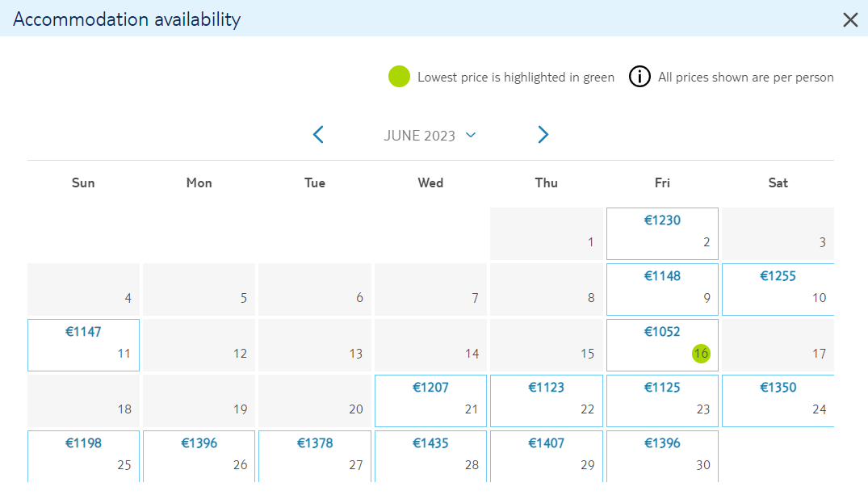Click the unavailable June 7 cell
Viewport: 868px width, 495px height.
pyautogui.click(x=430, y=290)
